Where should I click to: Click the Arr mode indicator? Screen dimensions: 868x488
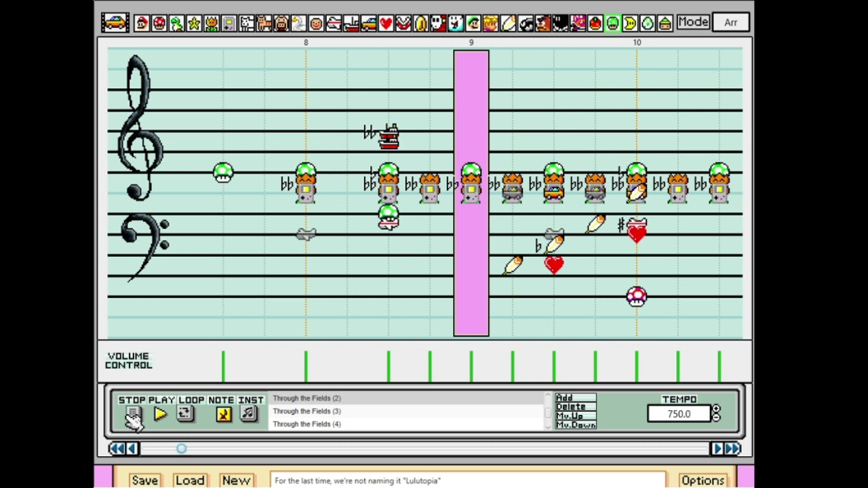[x=730, y=22]
